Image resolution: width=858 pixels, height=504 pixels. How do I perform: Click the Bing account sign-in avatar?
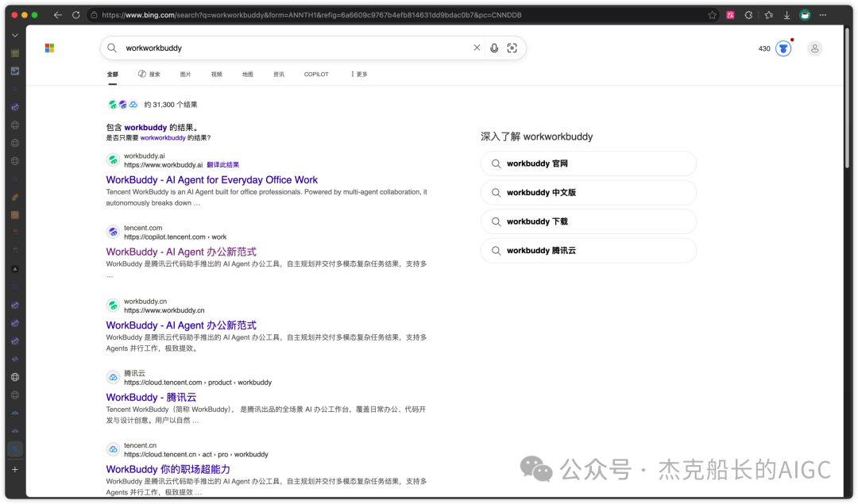(x=815, y=48)
